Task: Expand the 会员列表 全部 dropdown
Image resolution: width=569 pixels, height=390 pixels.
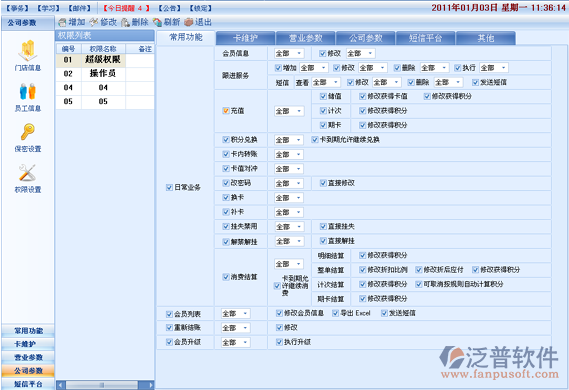Action: pyautogui.click(x=236, y=313)
